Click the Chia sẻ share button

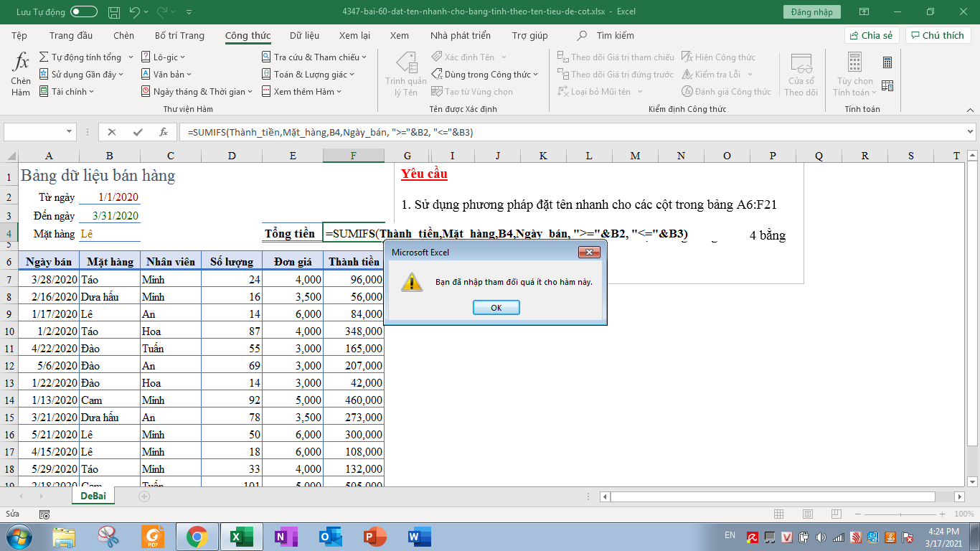[872, 36]
